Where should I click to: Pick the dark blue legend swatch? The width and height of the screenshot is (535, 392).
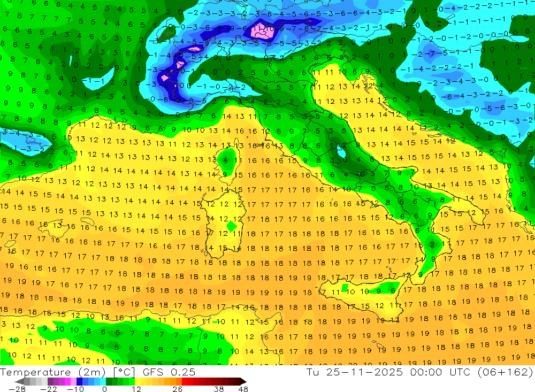click(x=79, y=381)
